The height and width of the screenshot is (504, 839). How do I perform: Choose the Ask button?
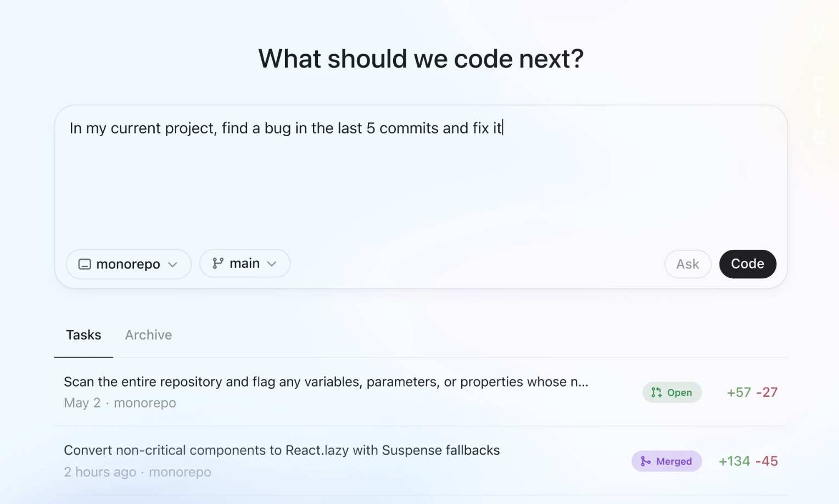tap(687, 264)
